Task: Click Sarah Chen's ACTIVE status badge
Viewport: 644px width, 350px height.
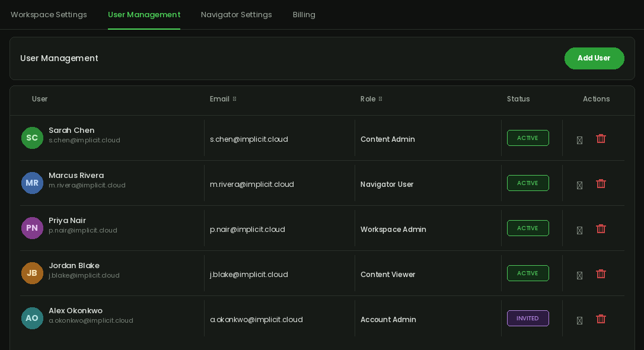Action: coord(528,138)
